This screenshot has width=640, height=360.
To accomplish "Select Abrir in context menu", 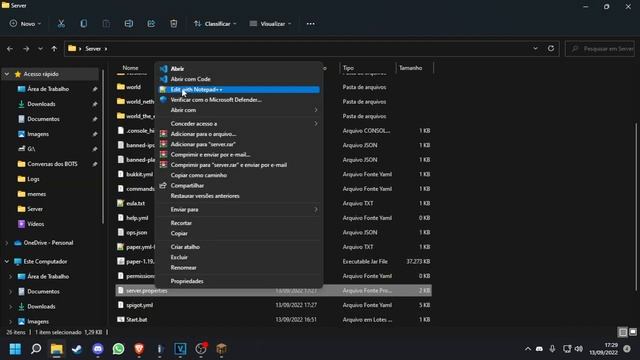I will pos(239,69).
